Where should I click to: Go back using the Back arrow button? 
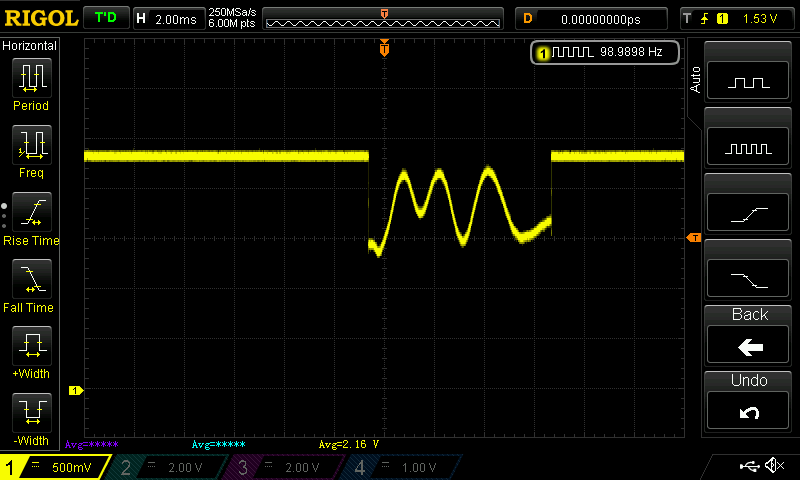[x=748, y=345]
